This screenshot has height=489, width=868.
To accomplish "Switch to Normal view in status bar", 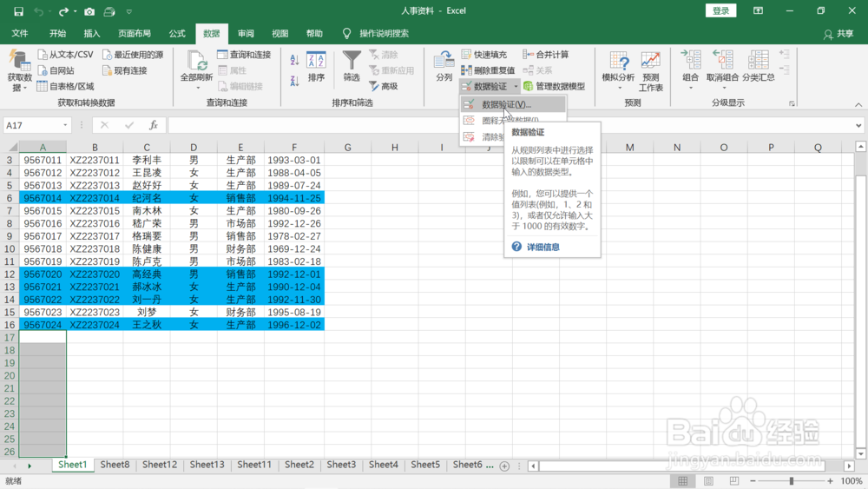I will [682, 481].
